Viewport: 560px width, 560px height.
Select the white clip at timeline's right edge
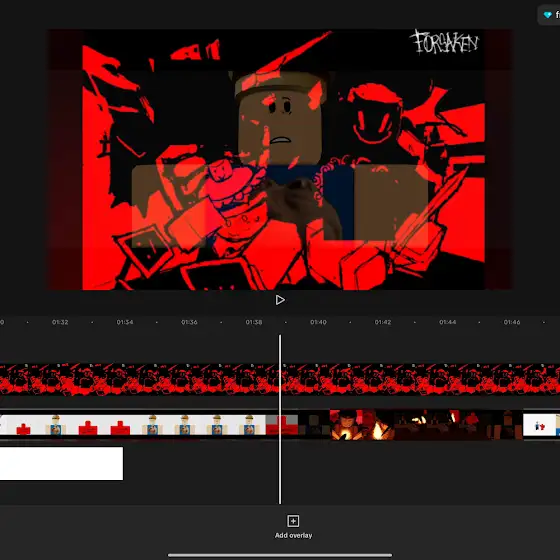point(541,425)
